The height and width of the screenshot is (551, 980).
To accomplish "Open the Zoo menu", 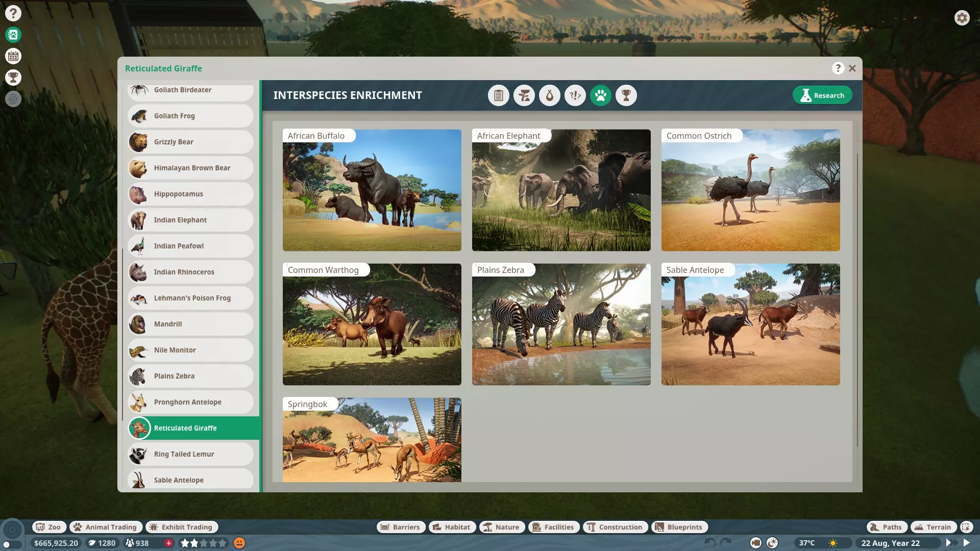I will coord(48,527).
